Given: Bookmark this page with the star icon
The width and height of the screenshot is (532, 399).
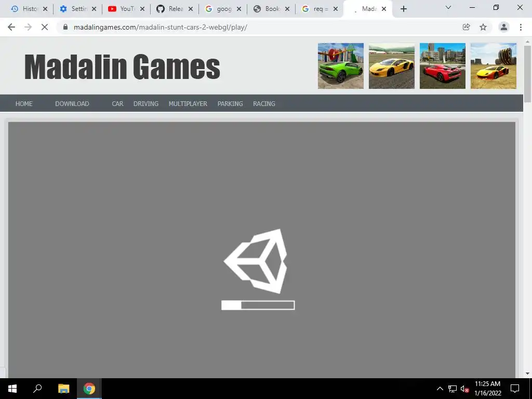Looking at the screenshot, I should click(x=483, y=27).
